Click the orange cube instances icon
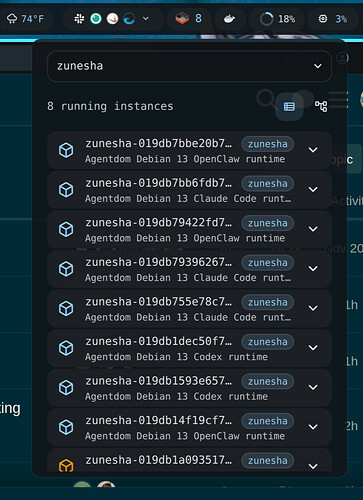The height and width of the screenshot is (500, 363). (x=182, y=18)
